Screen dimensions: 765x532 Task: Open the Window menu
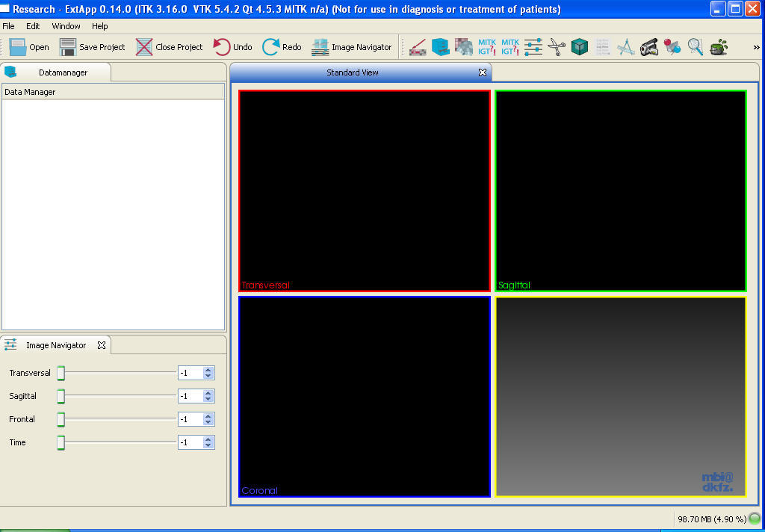click(66, 26)
